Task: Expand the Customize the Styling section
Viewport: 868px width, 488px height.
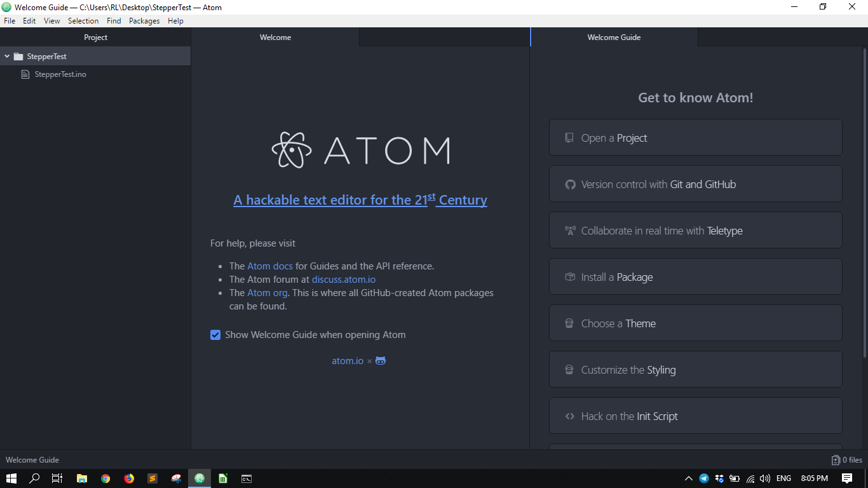Action: tap(696, 370)
